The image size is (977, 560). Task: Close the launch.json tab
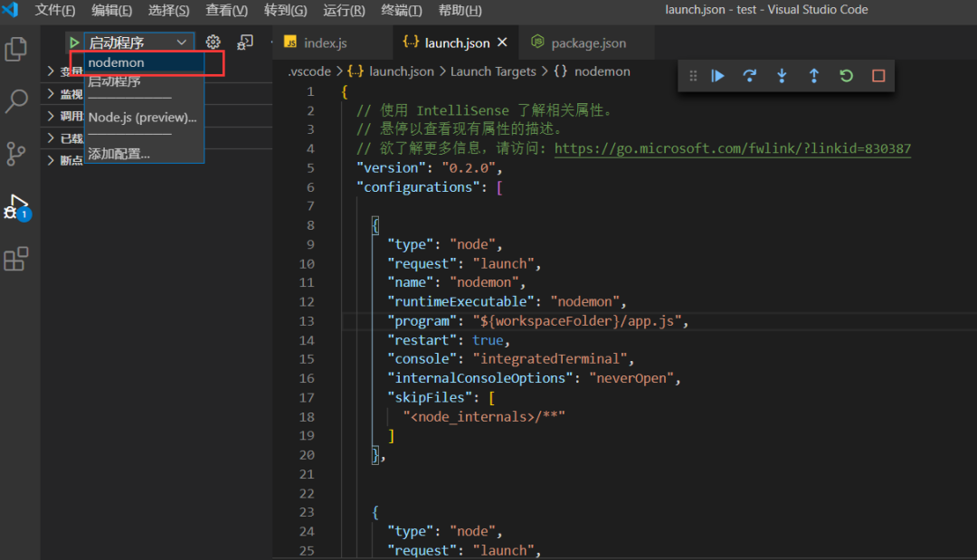coord(502,43)
